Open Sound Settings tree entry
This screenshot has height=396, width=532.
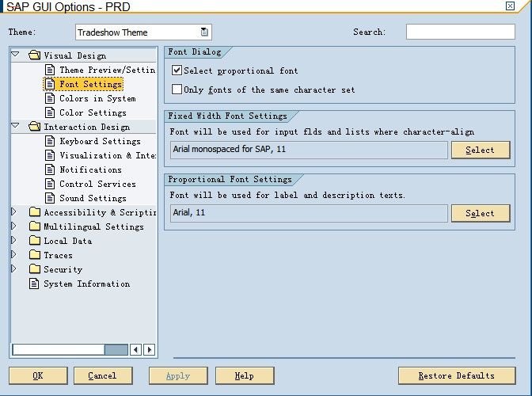pyautogui.click(x=93, y=198)
